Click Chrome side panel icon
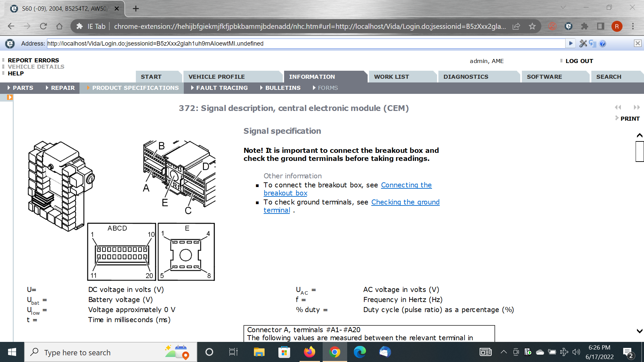The image size is (644, 362). point(601,26)
